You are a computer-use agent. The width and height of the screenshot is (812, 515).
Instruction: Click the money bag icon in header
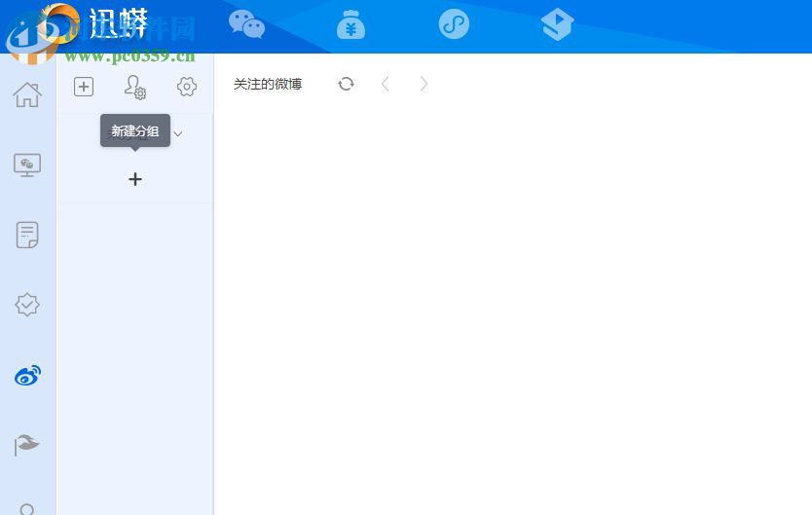tap(351, 25)
